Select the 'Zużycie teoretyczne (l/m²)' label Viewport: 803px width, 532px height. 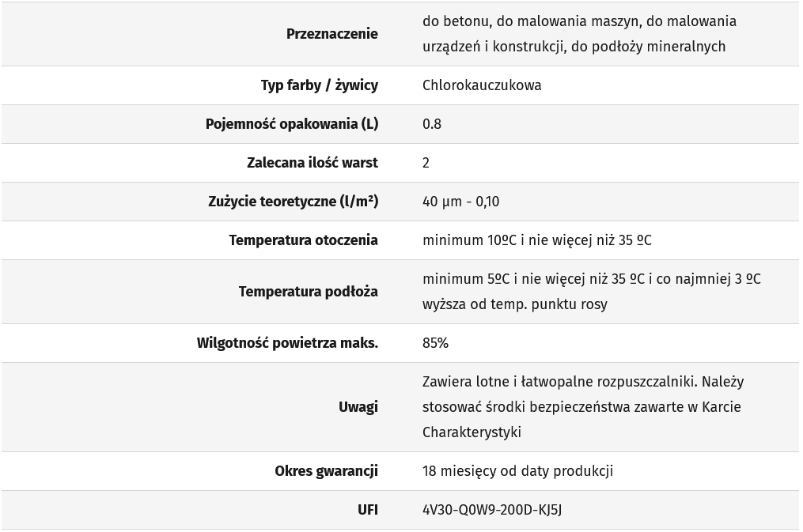tap(293, 202)
